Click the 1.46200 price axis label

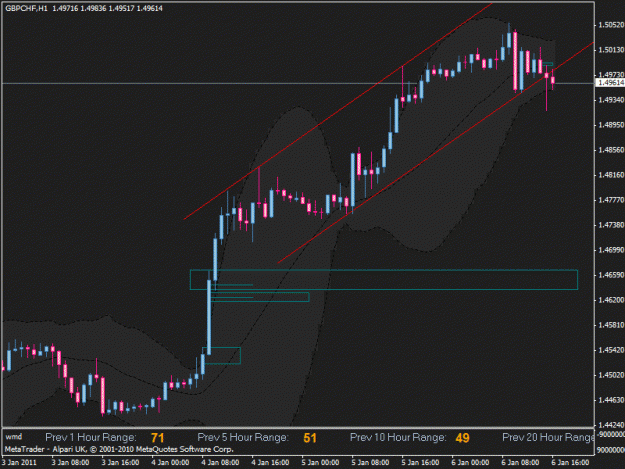[x=611, y=300]
